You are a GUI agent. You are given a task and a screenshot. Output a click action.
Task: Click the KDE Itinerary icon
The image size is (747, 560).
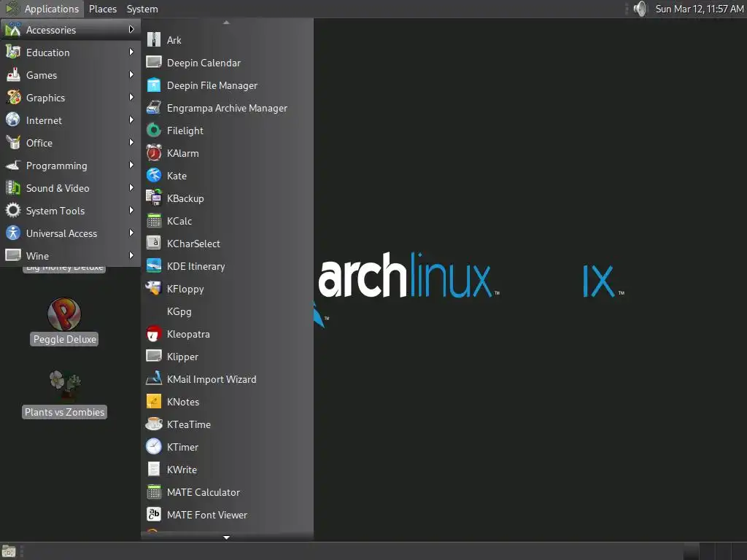[153, 266]
